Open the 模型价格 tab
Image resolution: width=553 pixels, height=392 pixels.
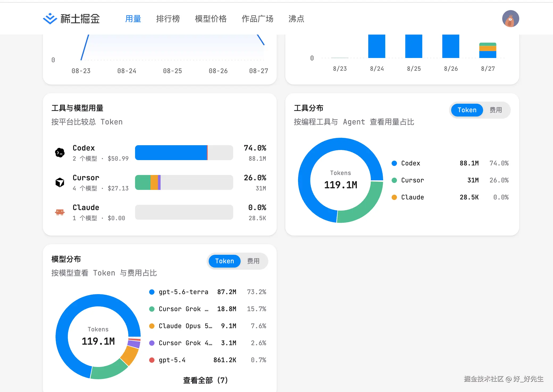tap(211, 19)
